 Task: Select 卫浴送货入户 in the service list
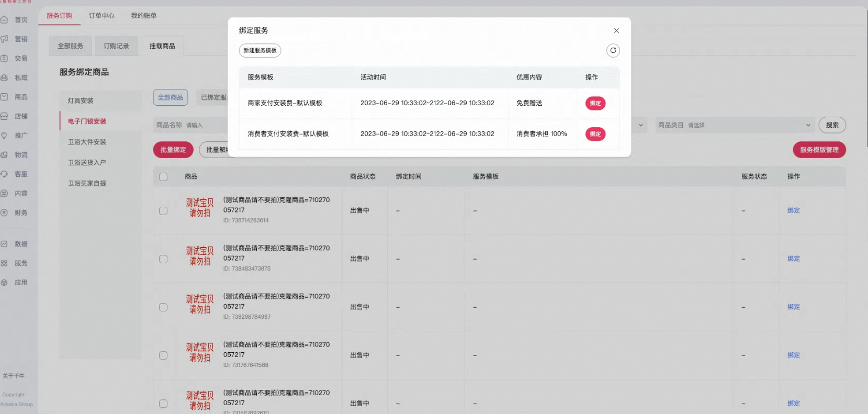click(x=100, y=163)
